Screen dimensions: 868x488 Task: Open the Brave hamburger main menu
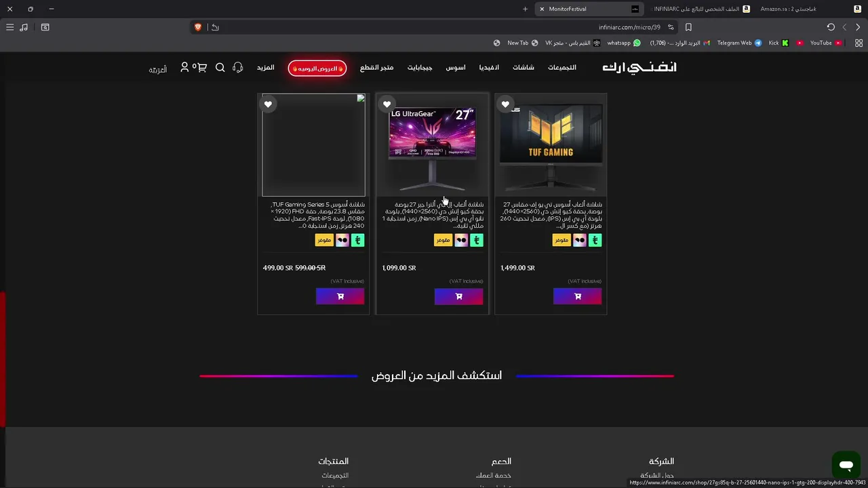9,27
